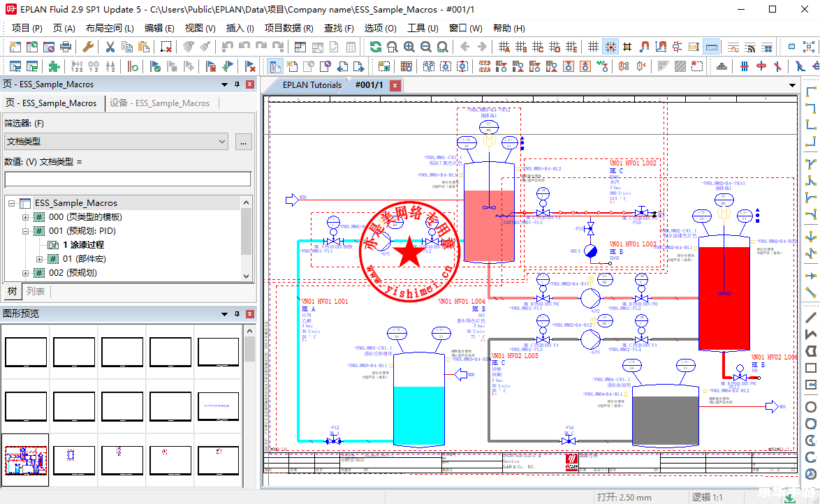This screenshot has width=820, height=504.
Task: Open settings via the wrench icon
Action: pos(88,47)
